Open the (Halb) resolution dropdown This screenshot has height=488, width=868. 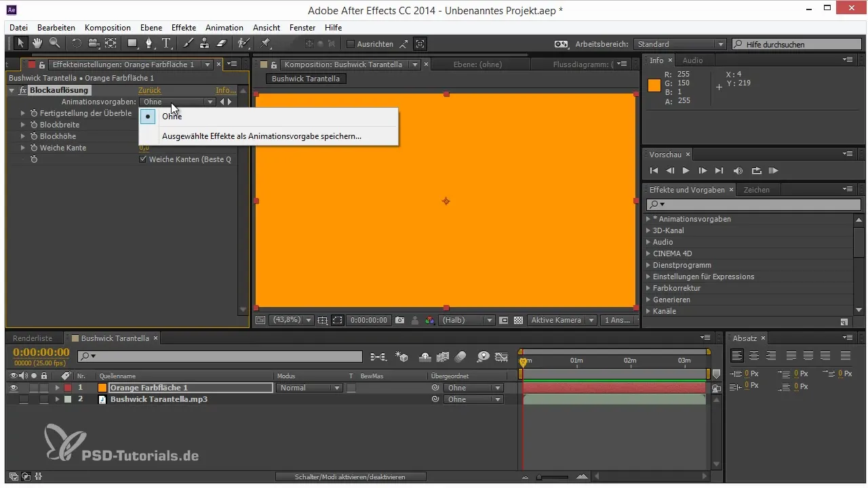pos(467,320)
